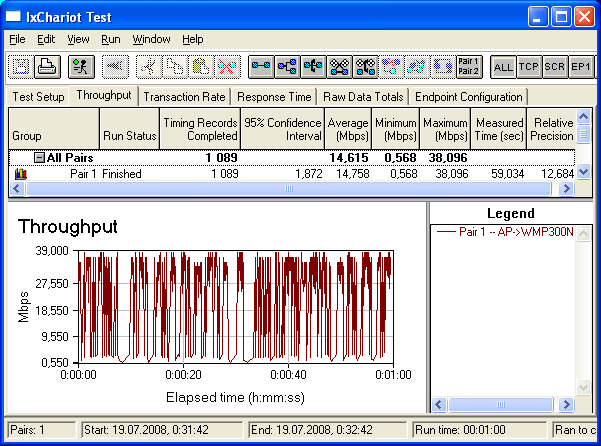
Task: Open the Window menu
Action: coord(151,39)
